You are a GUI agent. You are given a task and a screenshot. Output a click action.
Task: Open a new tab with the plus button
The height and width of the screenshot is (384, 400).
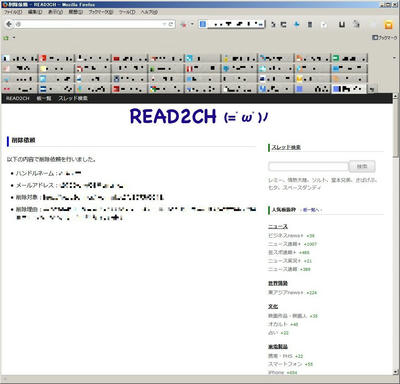coord(372,89)
